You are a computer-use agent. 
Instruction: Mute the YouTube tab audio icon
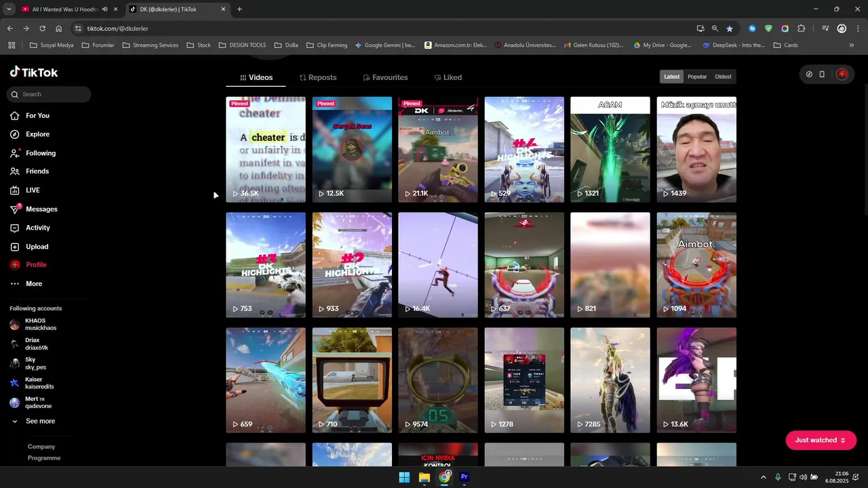104,9
